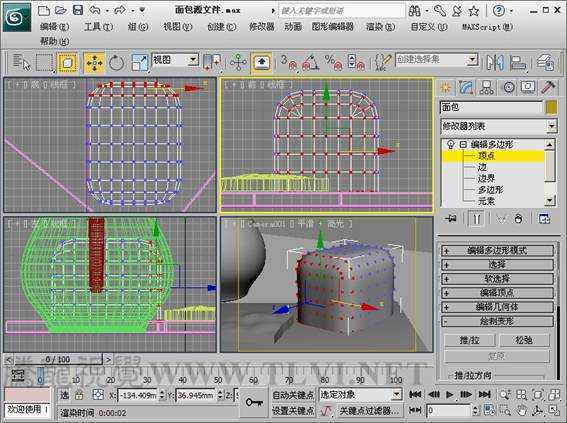Screen dimensions: 567x423
Task: Click the 松弛 button
Action: tap(524, 340)
